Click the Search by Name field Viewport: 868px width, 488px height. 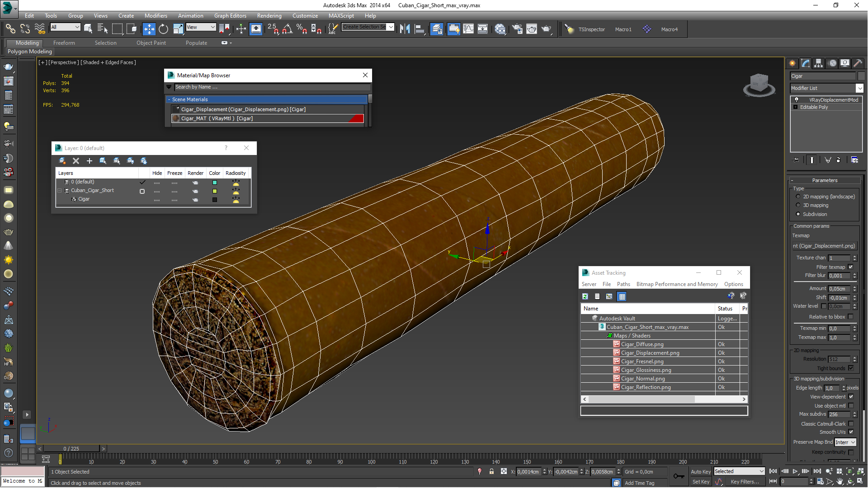(272, 87)
